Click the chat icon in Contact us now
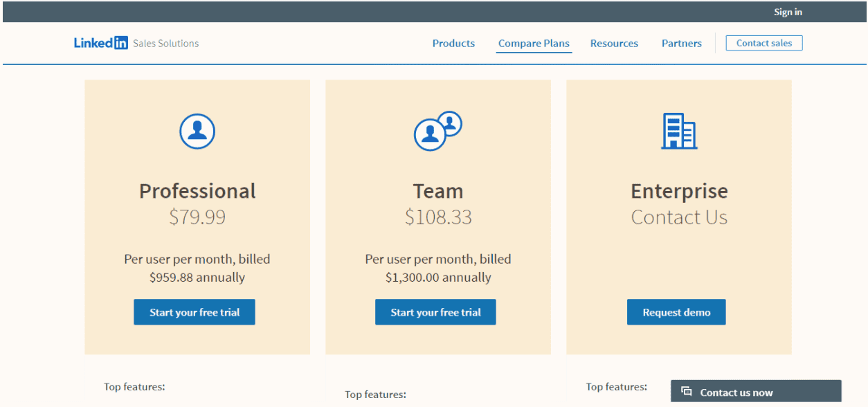The height and width of the screenshot is (407, 868). [x=687, y=392]
